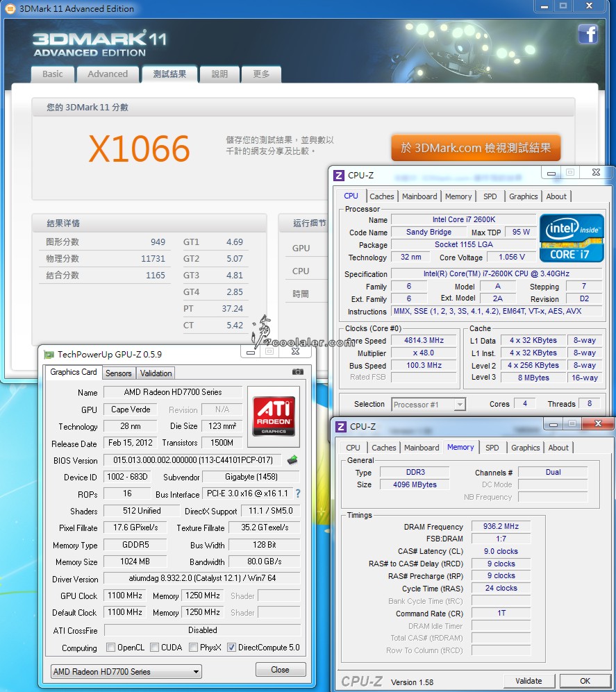Click the Subvendor value Gigabyte (1458)
The width and height of the screenshot is (616, 692).
click(251, 477)
